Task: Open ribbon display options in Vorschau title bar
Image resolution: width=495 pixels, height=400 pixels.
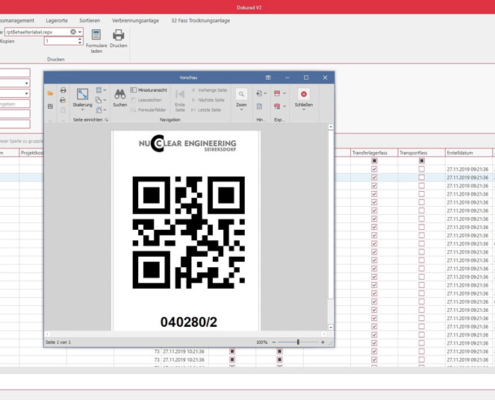Action: coord(268,78)
